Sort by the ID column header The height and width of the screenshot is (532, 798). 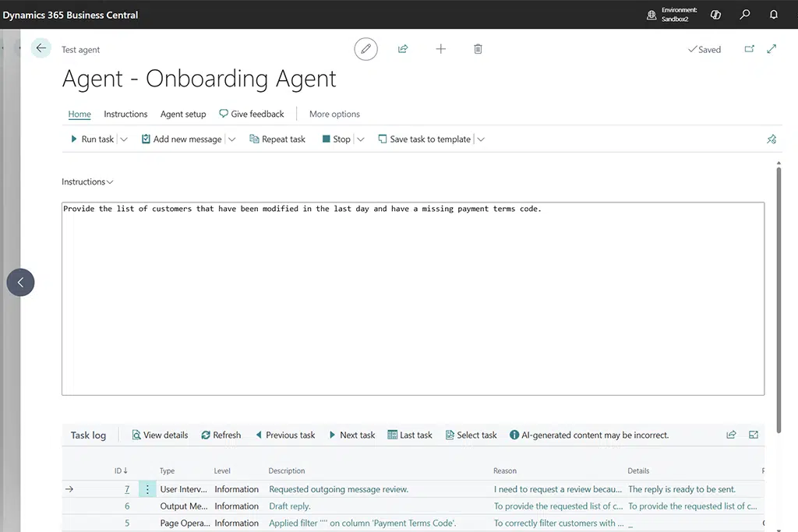(121, 470)
